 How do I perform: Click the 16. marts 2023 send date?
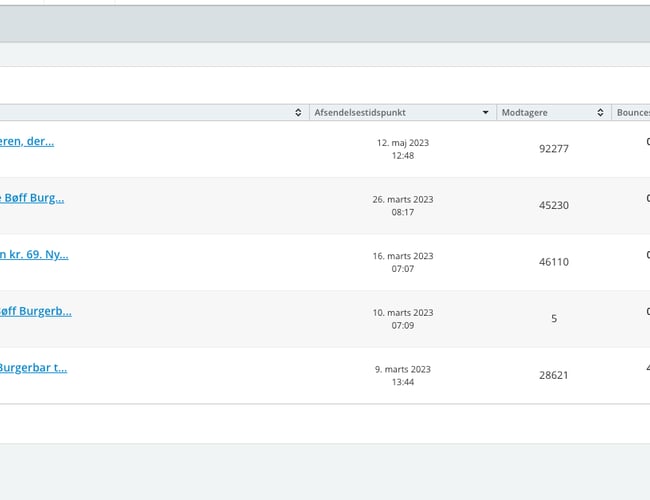pyautogui.click(x=403, y=262)
